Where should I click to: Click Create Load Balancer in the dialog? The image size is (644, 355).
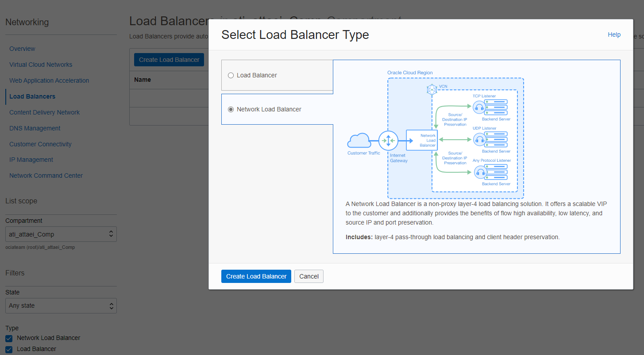(256, 276)
